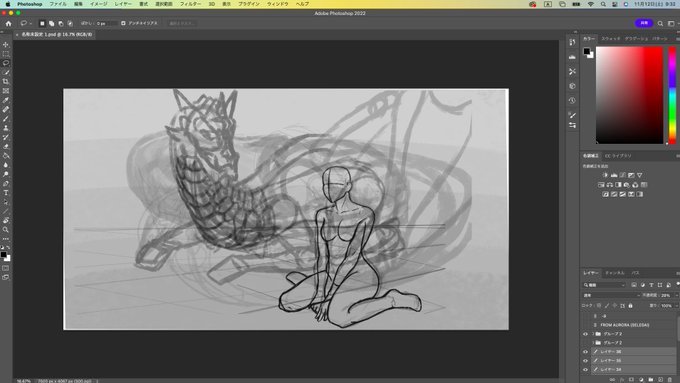
Task: Switch to the Channels tab
Action: pos(615,273)
